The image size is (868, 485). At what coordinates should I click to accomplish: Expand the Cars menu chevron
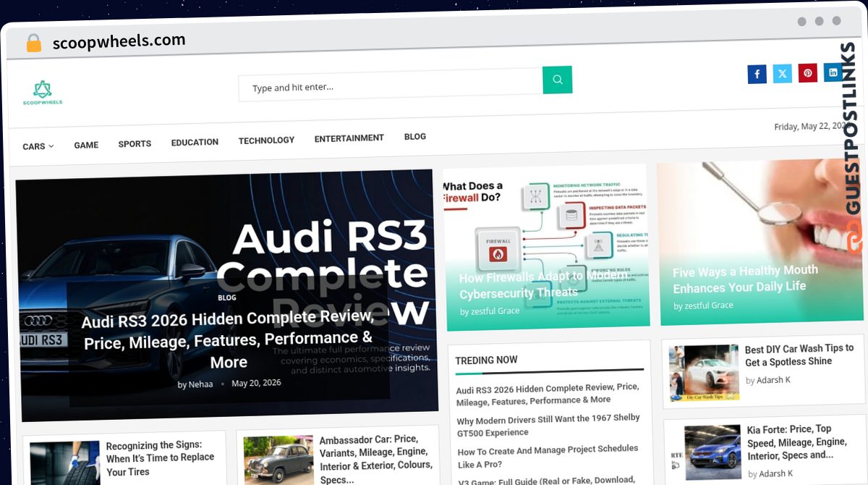point(51,146)
